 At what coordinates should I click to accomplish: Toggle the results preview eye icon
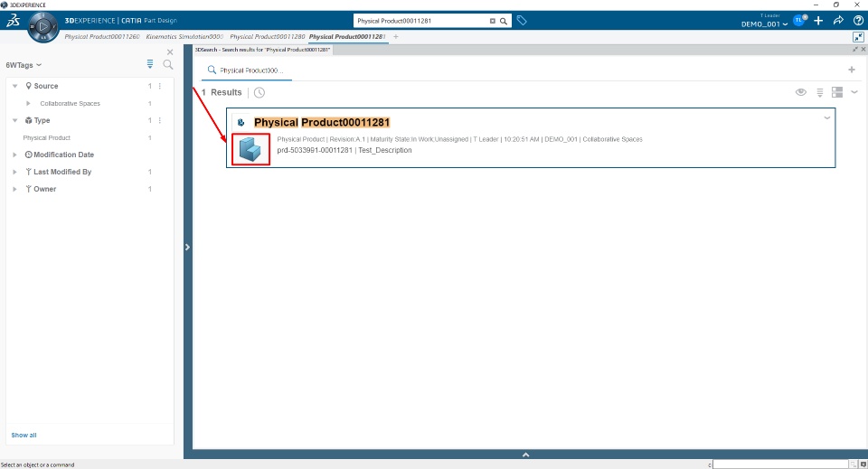(801, 92)
